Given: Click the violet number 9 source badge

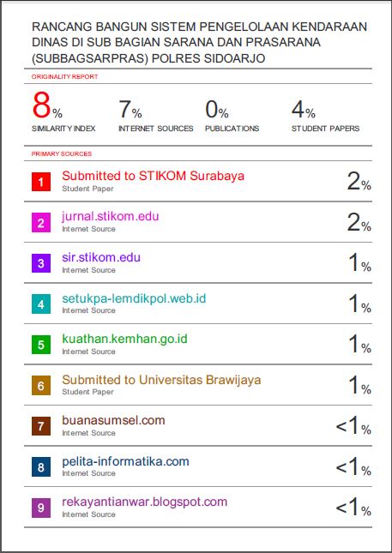Looking at the screenshot, I should (x=41, y=508).
